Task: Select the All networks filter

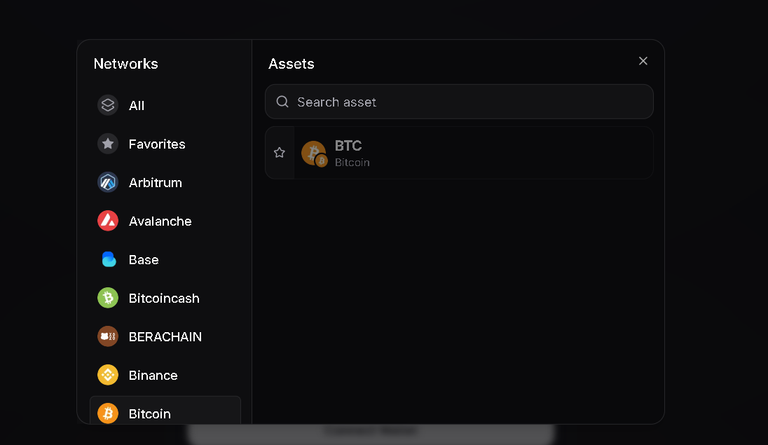Action: point(165,105)
